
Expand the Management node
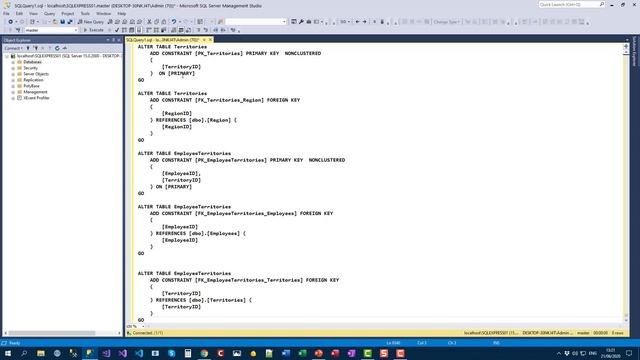(x=13, y=92)
